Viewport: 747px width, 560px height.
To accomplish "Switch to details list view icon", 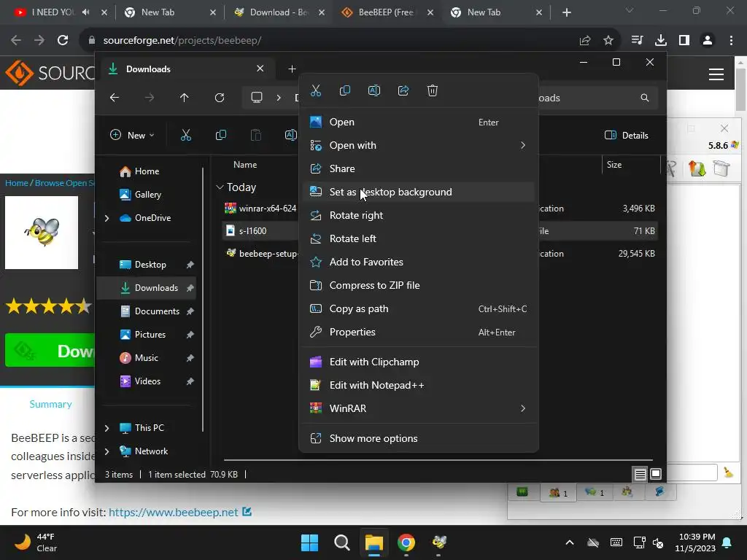I will (x=640, y=474).
